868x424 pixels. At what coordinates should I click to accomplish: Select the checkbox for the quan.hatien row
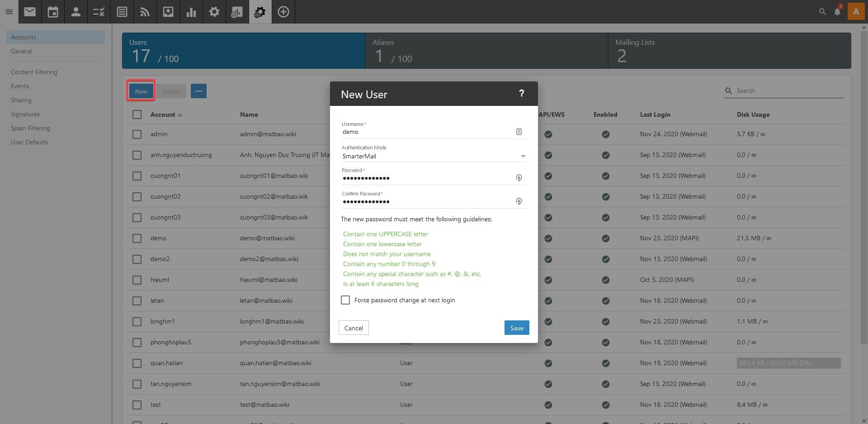click(137, 363)
